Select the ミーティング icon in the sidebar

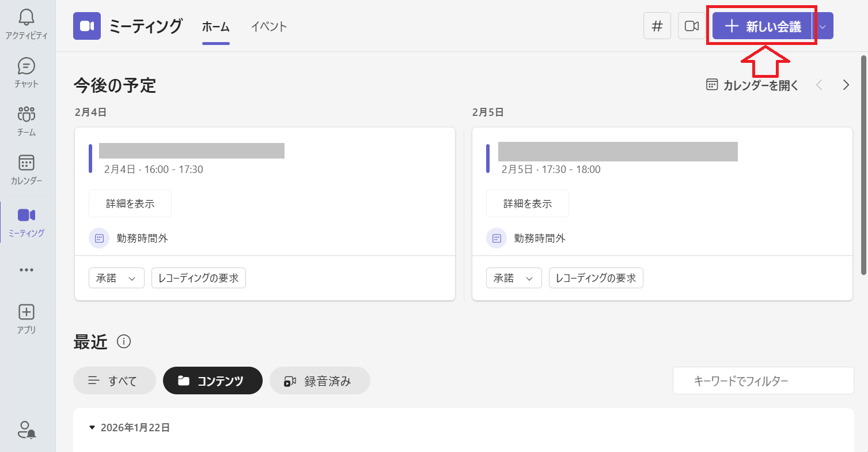pyautogui.click(x=26, y=222)
